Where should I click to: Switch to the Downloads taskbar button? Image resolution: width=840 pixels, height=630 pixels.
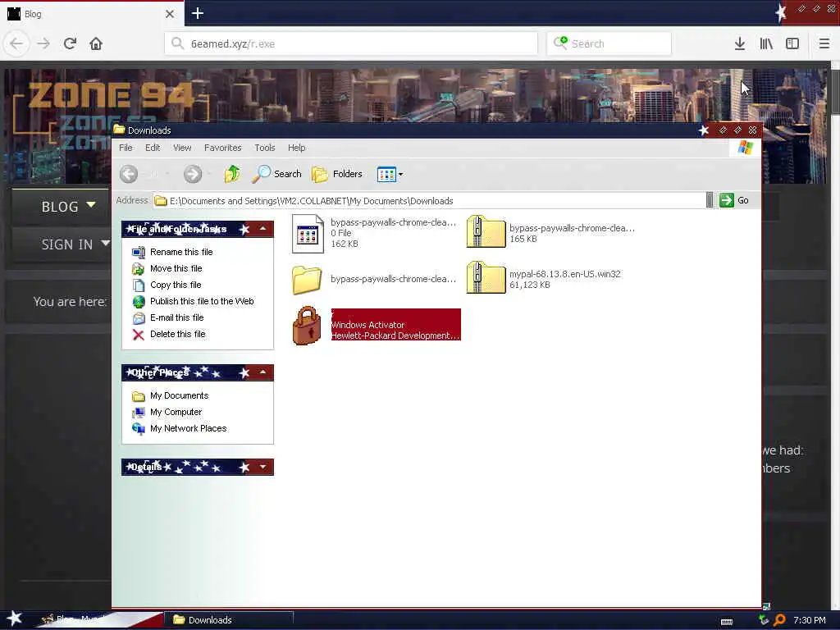(228, 620)
